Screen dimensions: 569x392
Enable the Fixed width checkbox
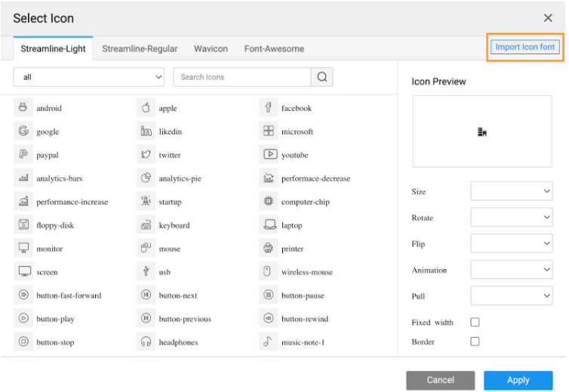point(475,322)
